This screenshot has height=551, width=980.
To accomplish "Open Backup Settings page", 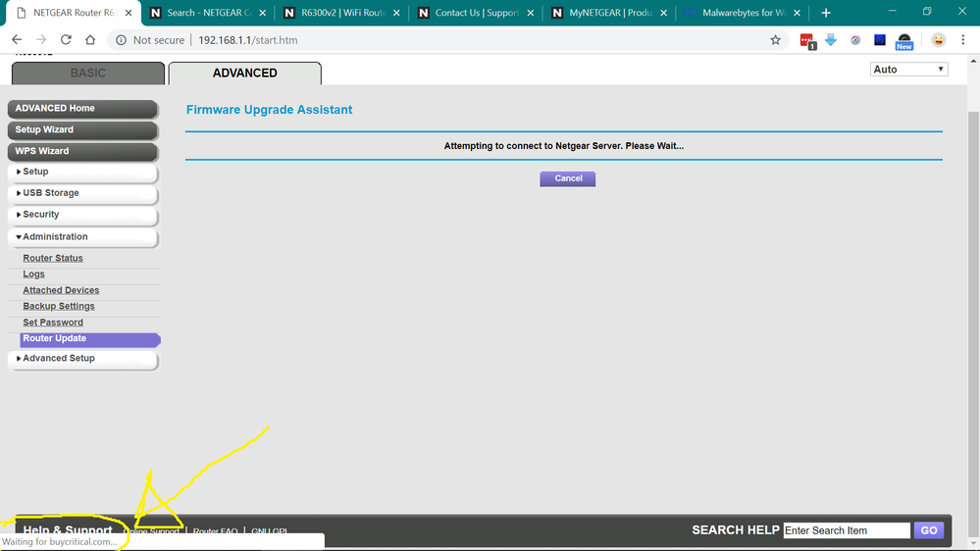I will pos(59,306).
